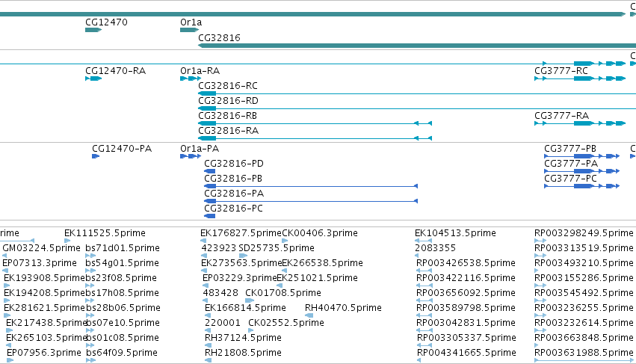Click the CG3777-PB protein label

570,149
